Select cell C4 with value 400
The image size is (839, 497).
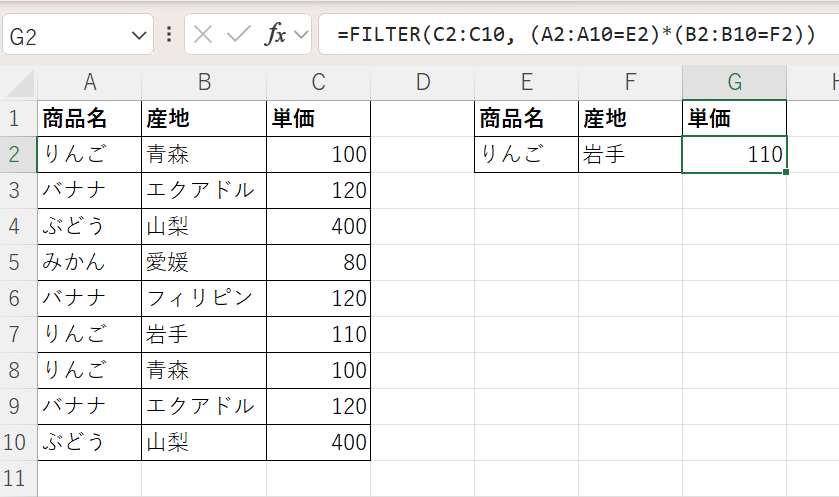(318, 226)
